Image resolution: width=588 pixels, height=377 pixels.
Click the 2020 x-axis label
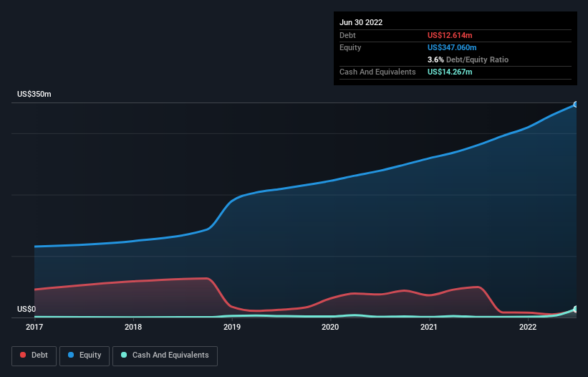330,327
